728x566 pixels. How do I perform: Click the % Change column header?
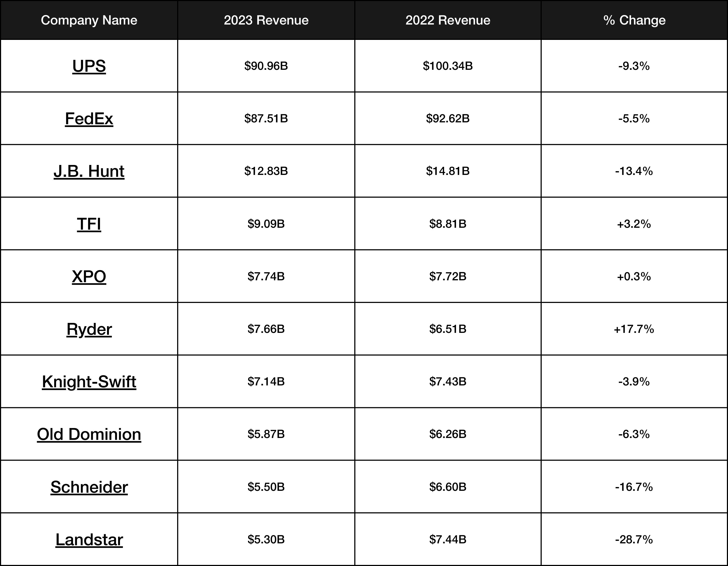click(634, 20)
